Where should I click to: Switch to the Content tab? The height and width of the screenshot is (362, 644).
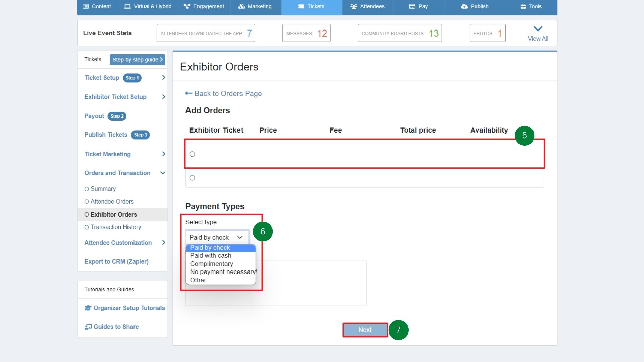point(97,7)
